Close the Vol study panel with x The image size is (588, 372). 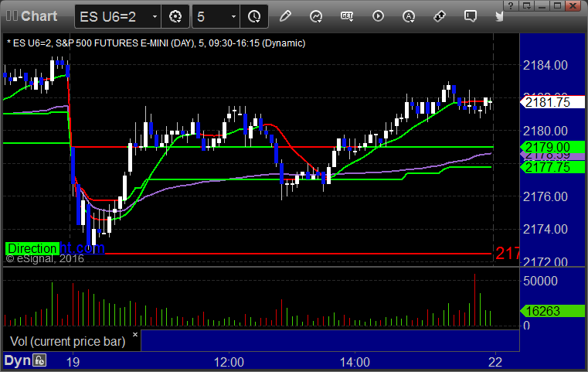point(135,334)
